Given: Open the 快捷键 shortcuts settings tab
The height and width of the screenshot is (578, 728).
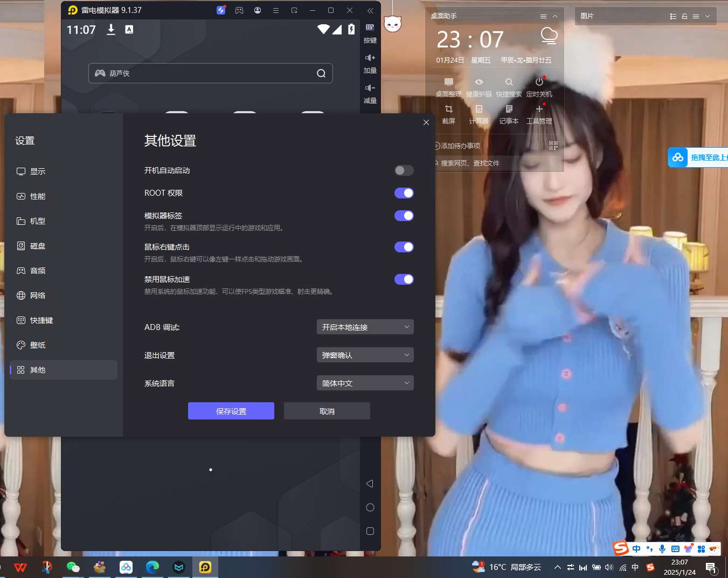Looking at the screenshot, I should (x=63, y=320).
